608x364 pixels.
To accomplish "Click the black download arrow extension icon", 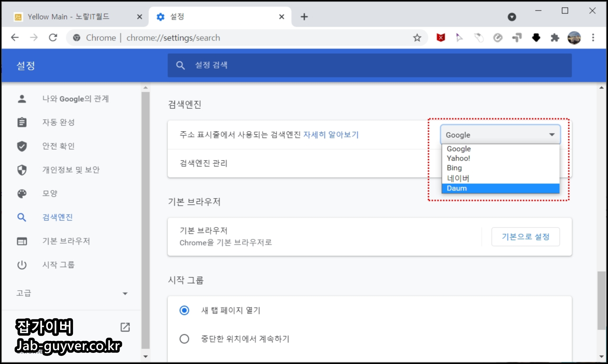I will [536, 37].
